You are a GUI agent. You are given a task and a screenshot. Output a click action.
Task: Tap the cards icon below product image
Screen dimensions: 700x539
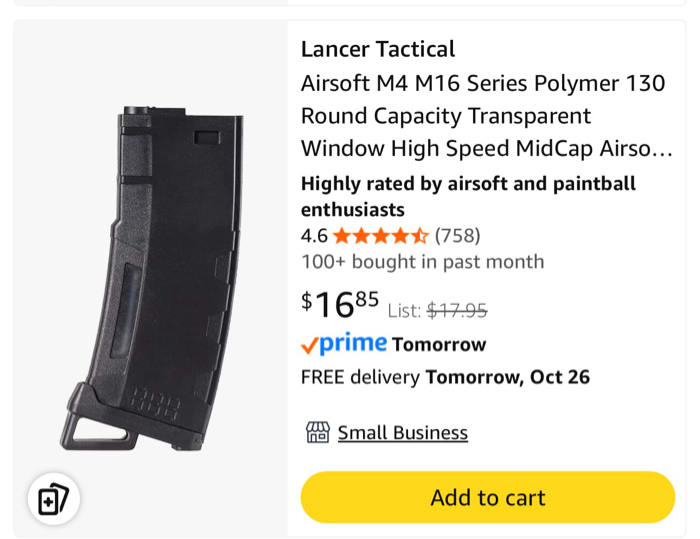(53, 498)
